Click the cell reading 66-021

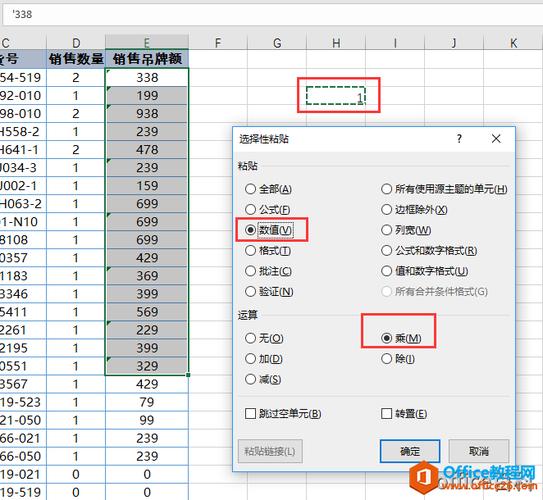coord(23,438)
